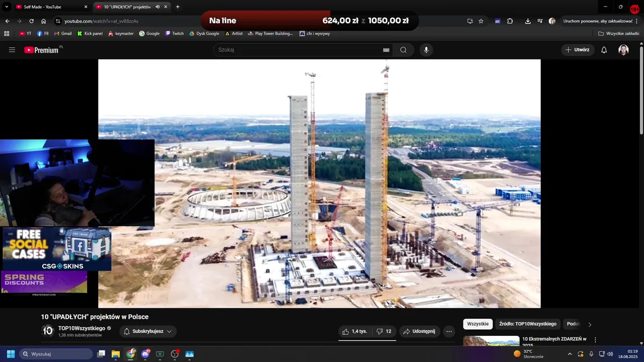Dislike the video with thumbs down
644x362 pixels.
click(x=384, y=331)
